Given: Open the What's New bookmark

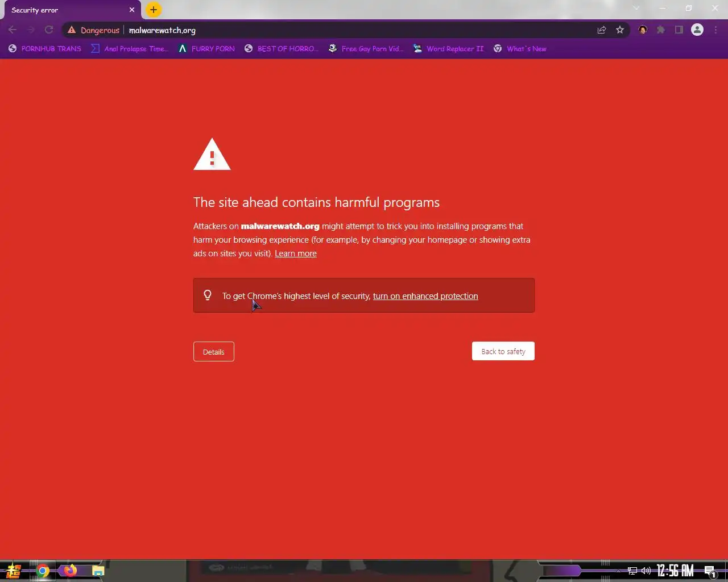Looking at the screenshot, I should click(520, 49).
